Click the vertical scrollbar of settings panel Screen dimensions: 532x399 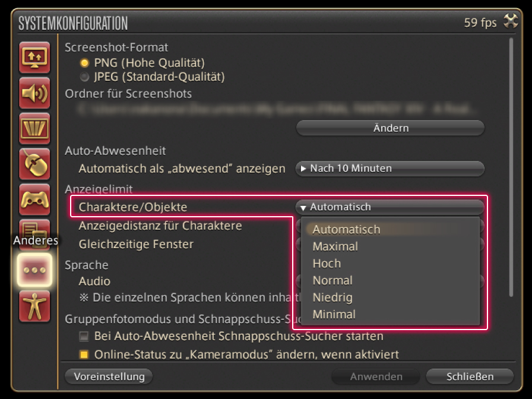[511, 166]
